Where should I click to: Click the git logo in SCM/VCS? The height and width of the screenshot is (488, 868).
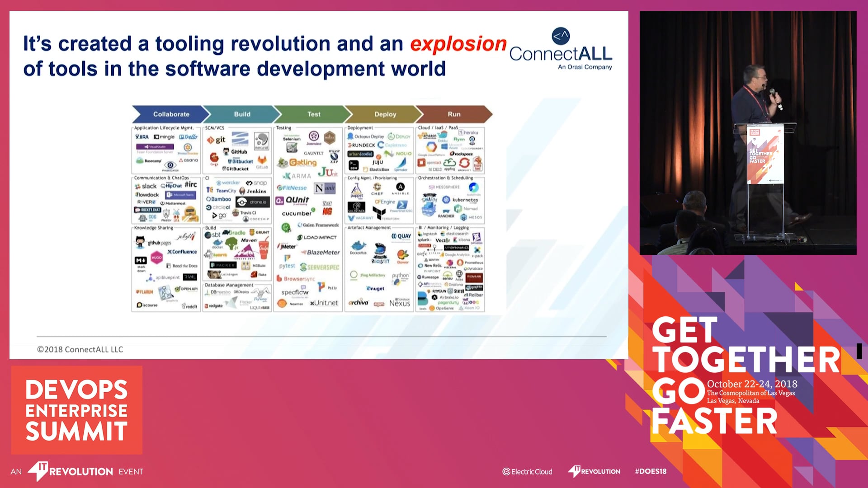click(216, 140)
